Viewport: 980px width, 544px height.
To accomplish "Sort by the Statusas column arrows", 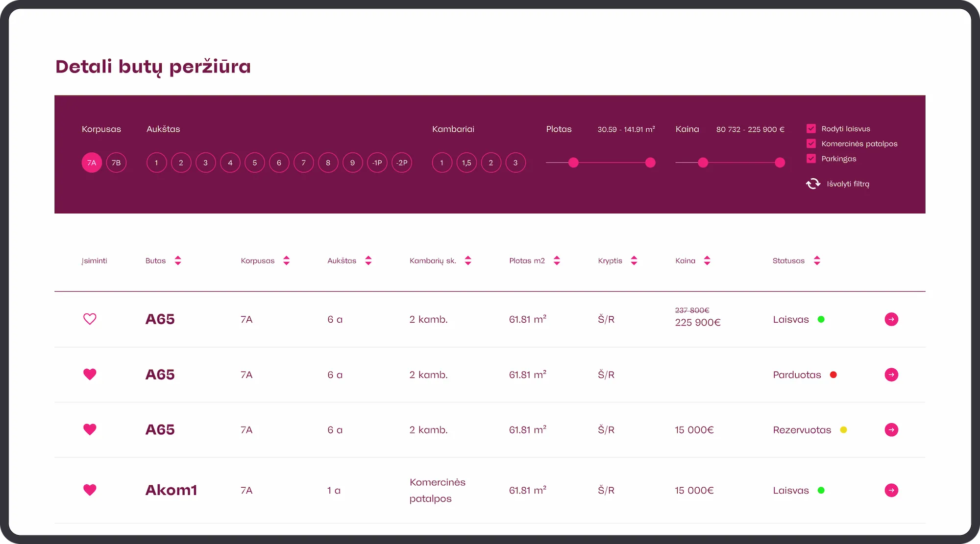I will (x=817, y=260).
